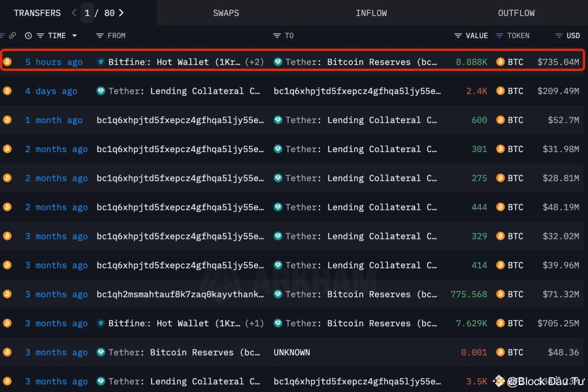Click the clock icon next to TIME column
The height and width of the screenshot is (392, 588).
coord(28,35)
